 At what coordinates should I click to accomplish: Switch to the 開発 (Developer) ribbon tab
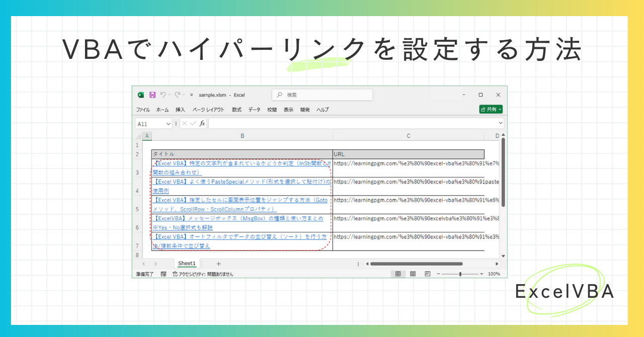click(305, 110)
